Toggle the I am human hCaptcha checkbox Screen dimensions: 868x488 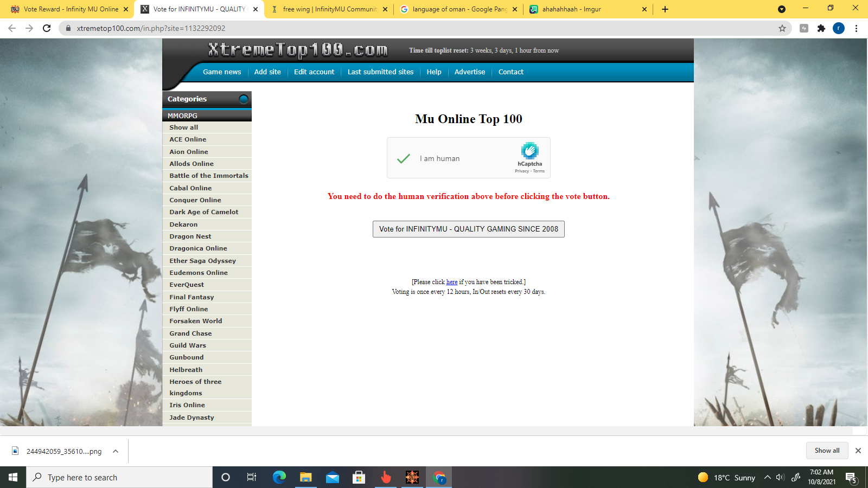click(403, 158)
